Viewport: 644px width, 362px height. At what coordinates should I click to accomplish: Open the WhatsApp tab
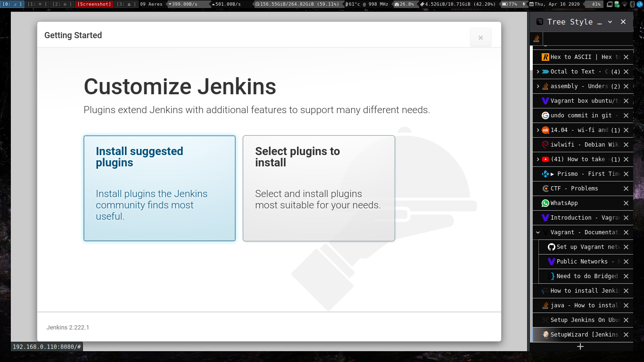(x=583, y=203)
